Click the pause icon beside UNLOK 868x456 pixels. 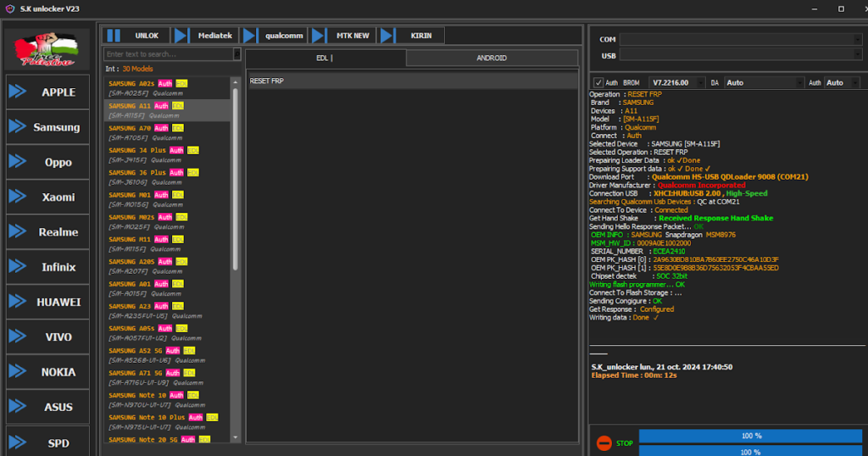(114, 36)
